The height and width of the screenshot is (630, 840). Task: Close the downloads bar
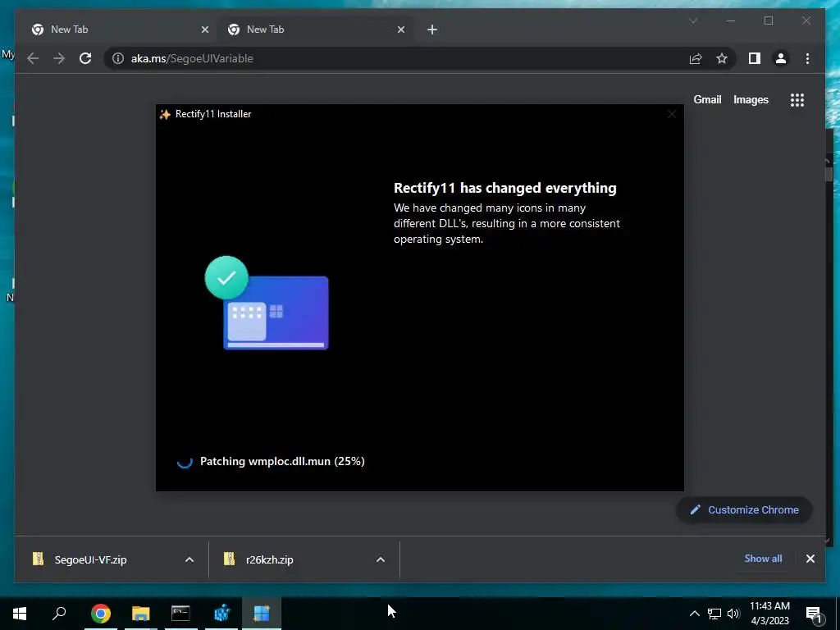pyautogui.click(x=810, y=559)
